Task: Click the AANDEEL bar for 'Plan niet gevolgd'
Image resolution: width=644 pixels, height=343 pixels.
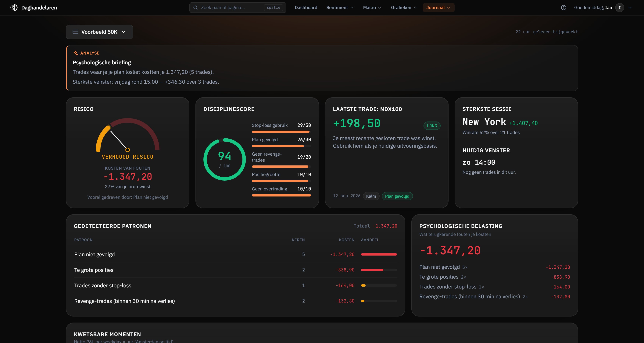Action: [x=379, y=254]
